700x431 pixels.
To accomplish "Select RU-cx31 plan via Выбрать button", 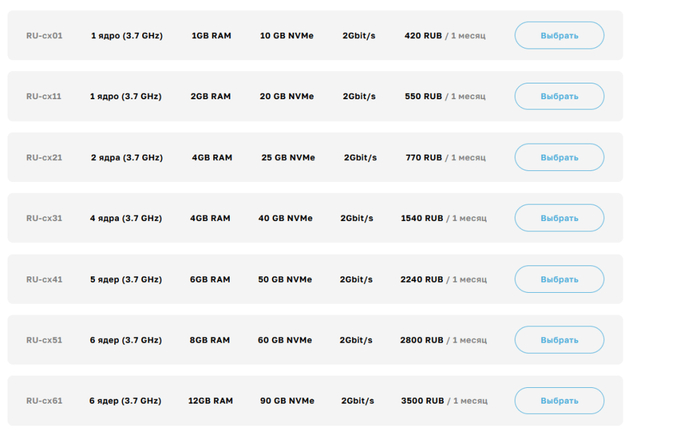I will point(559,218).
